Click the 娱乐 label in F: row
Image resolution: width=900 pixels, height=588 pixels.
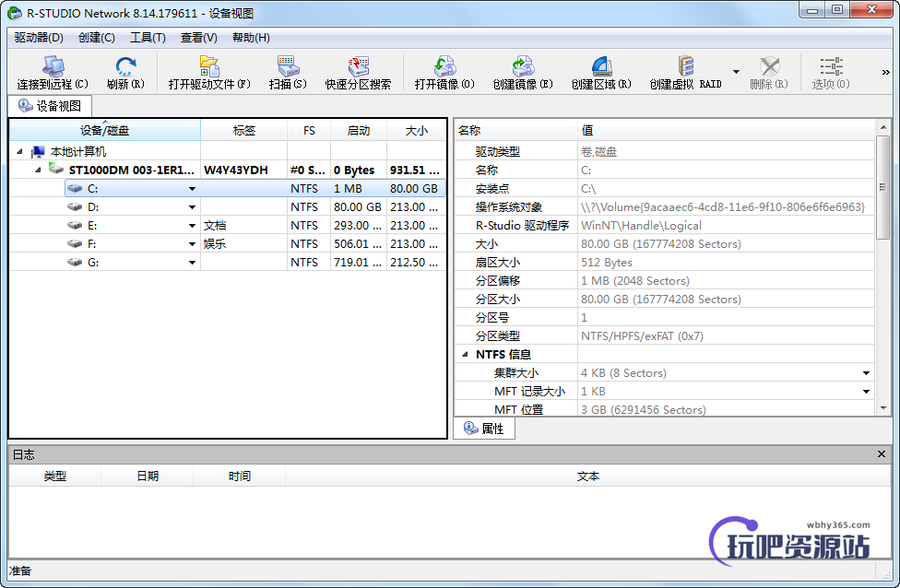point(215,244)
